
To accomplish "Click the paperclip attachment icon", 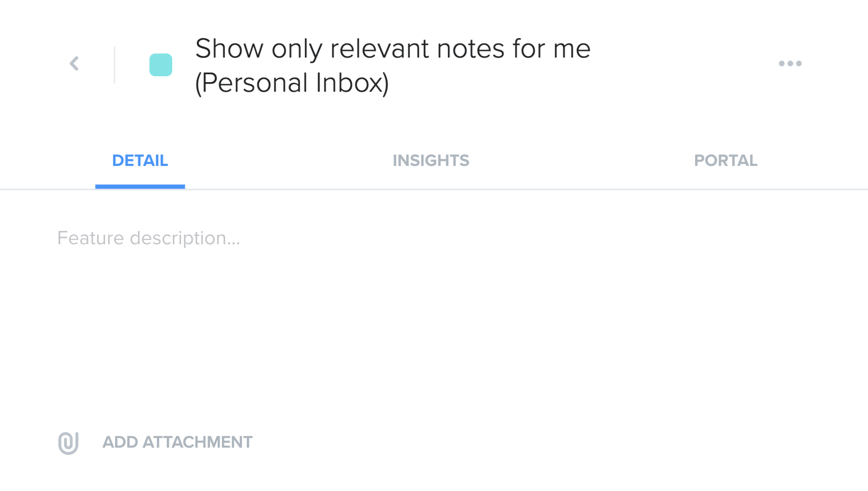I will (x=68, y=443).
